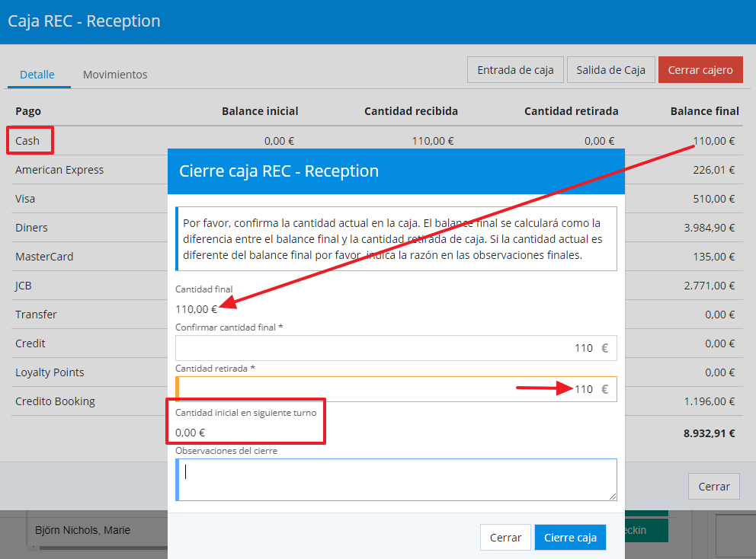
Task: Click the Observaciones del cierre text area
Action: click(x=396, y=480)
